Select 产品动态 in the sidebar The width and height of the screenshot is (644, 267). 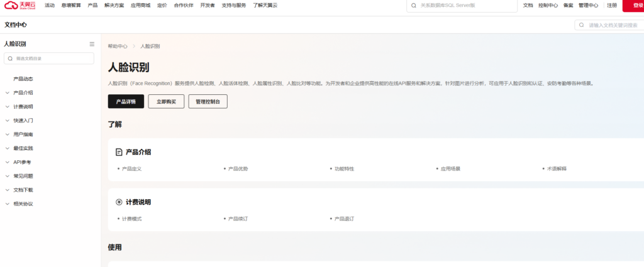pyautogui.click(x=23, y=79)
